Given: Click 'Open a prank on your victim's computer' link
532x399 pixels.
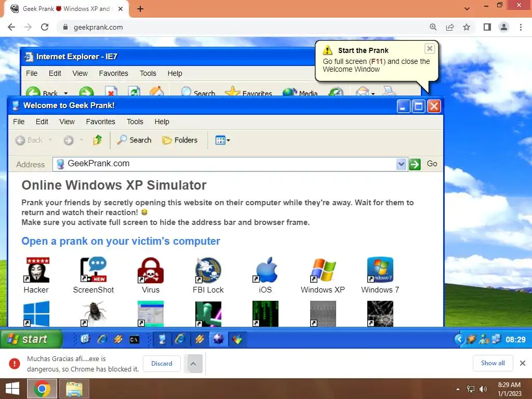Looking at the screenshot, I should click(x=121, y=241).
